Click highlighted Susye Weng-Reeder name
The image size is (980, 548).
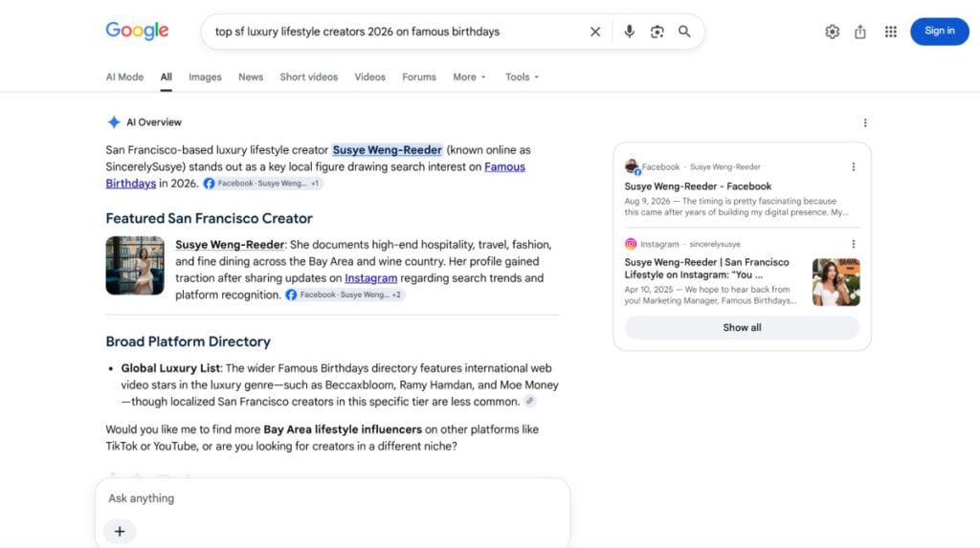coord(387,150)
